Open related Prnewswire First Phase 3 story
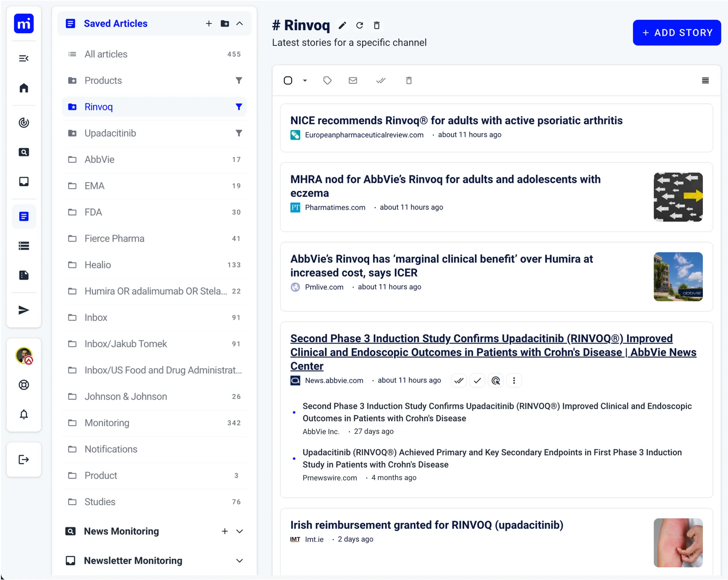The width and height of the screenshot is (728, 580). (x=492, y=458)
